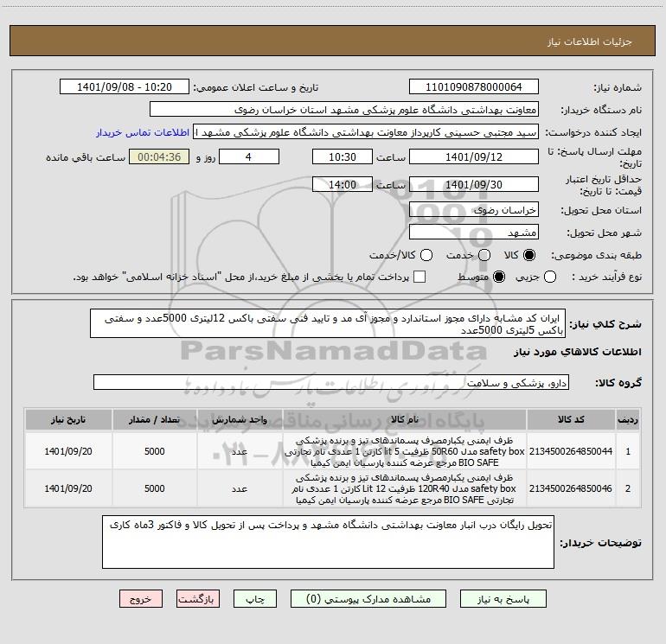Open buyer contact info link اطلاعات تماس خریدار
The height and width of the screenshot is (644, 666).
click(143, 132)
